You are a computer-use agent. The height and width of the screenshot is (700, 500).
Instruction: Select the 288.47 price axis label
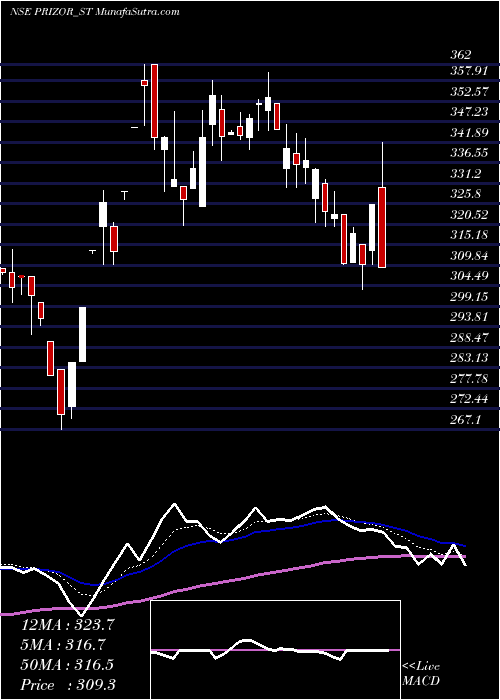(469, 338)
